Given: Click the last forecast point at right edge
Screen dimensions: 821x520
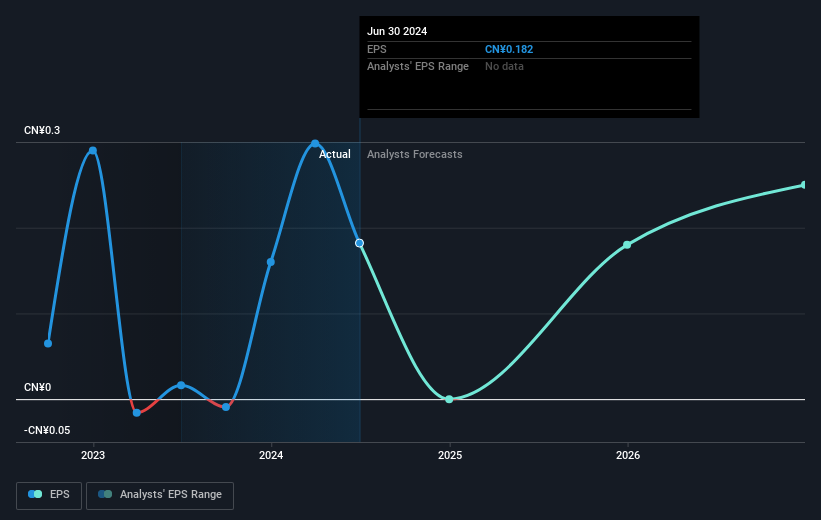Looking at the screenshot, I should (x=804, y=185).
